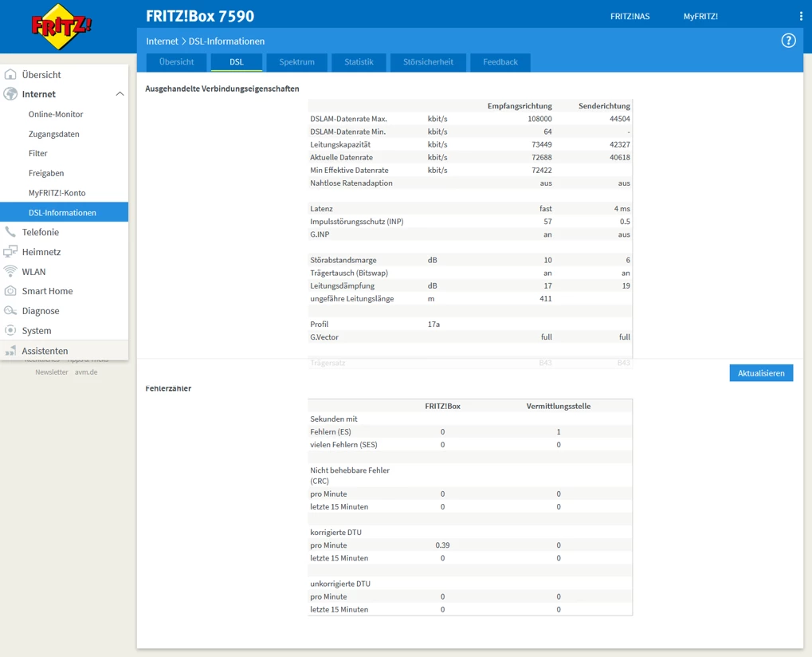Open the avm.de link
The width and height of the screenshot is (812, 657).
coord(86,372)
